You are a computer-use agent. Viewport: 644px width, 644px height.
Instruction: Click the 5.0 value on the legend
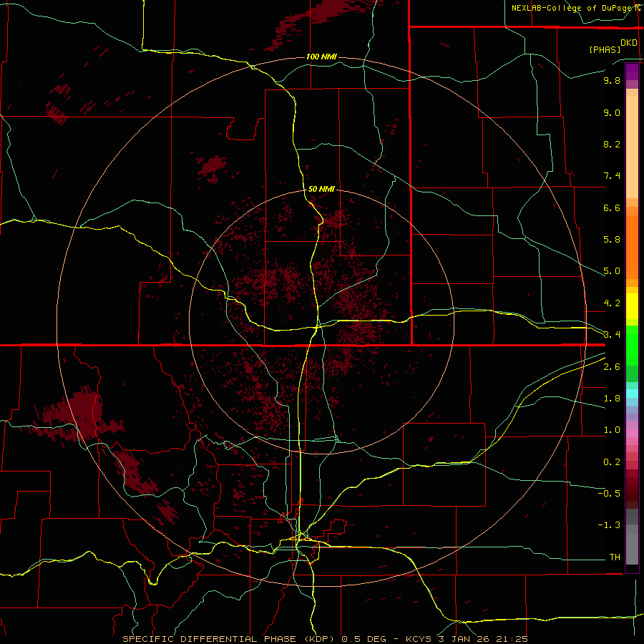click(x=612, y=271)
